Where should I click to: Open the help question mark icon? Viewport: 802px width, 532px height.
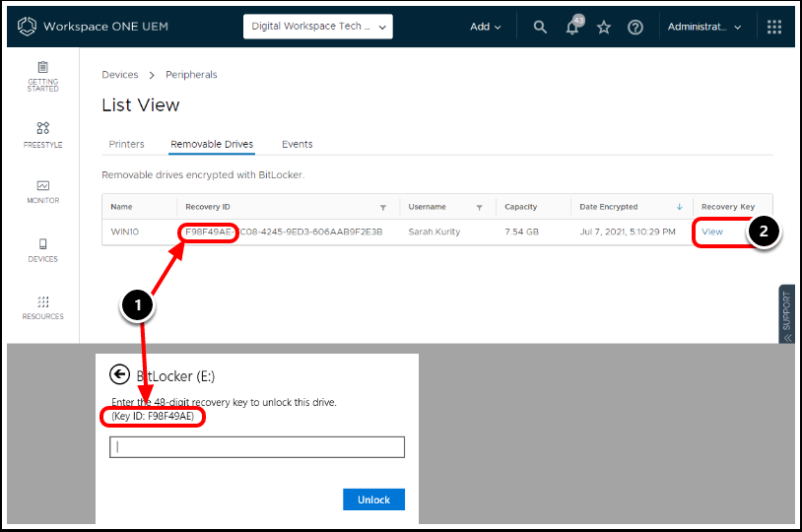click(x=635, y=27)
